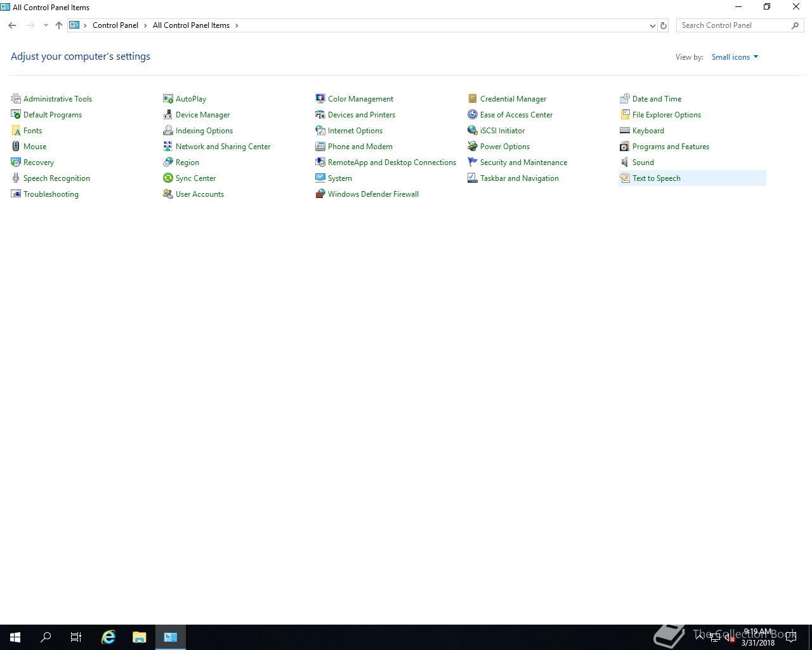Open the Internet Options icon
Viewport: 812px width, 650px height.
(x=320, y=130)
